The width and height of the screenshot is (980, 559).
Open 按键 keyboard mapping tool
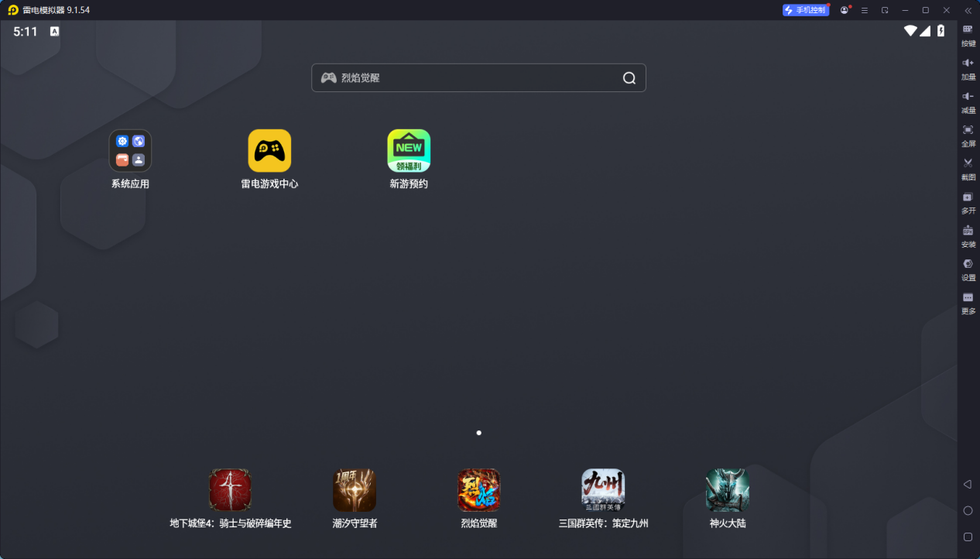(968, 36)
